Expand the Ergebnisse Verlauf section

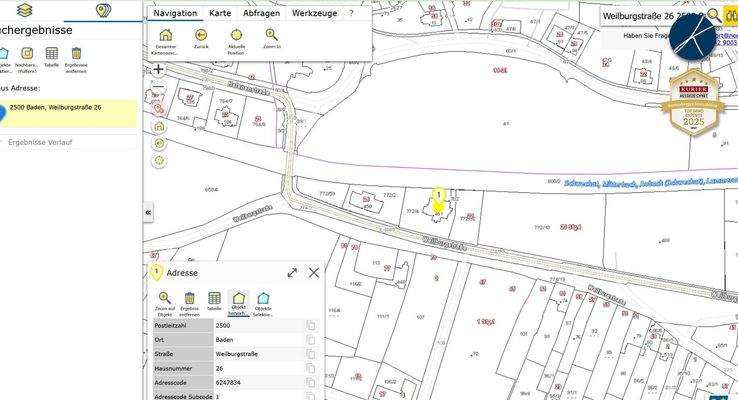(x=68, y=142)
